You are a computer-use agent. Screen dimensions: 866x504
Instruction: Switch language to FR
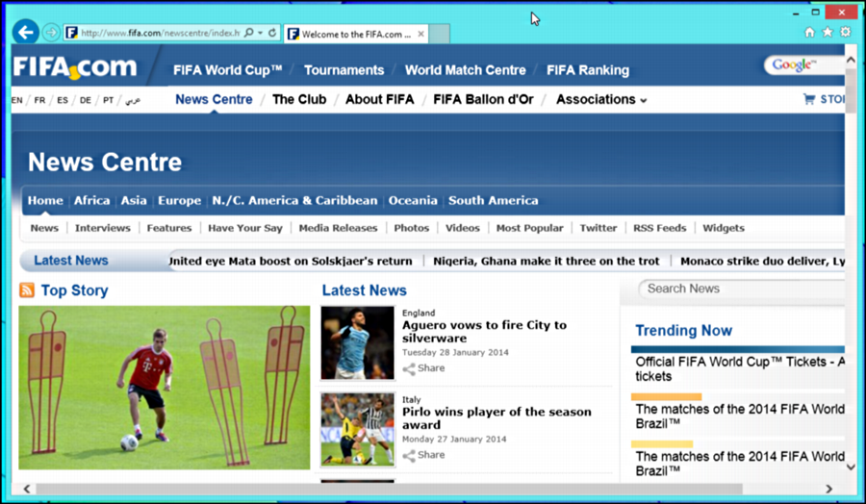[x=39, y=100]
